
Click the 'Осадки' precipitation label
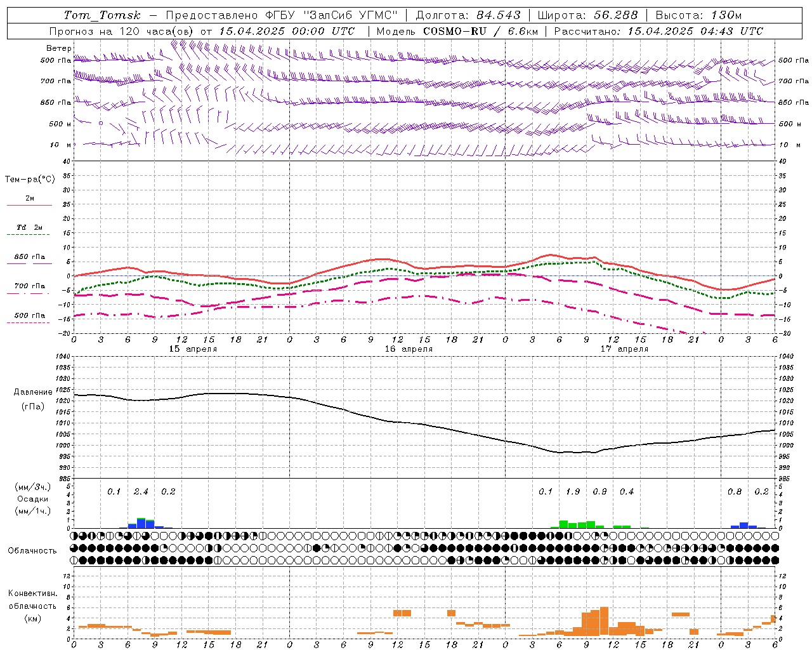[x=33, y=499]
